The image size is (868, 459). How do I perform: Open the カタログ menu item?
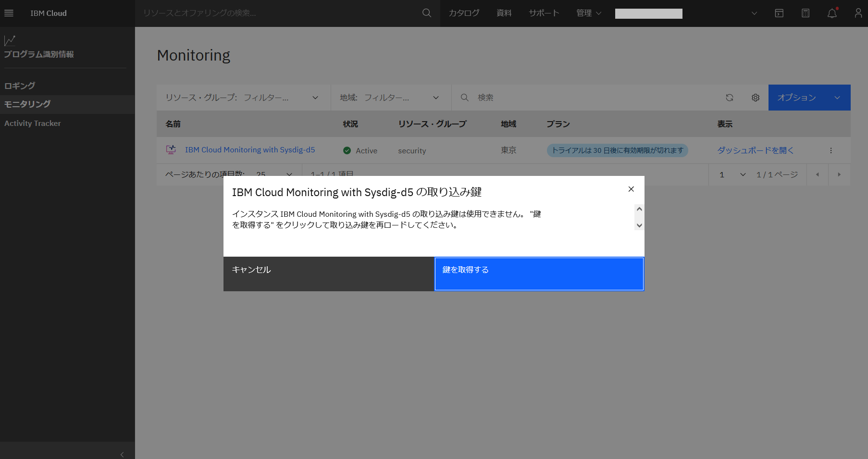(x=464, y=13)
